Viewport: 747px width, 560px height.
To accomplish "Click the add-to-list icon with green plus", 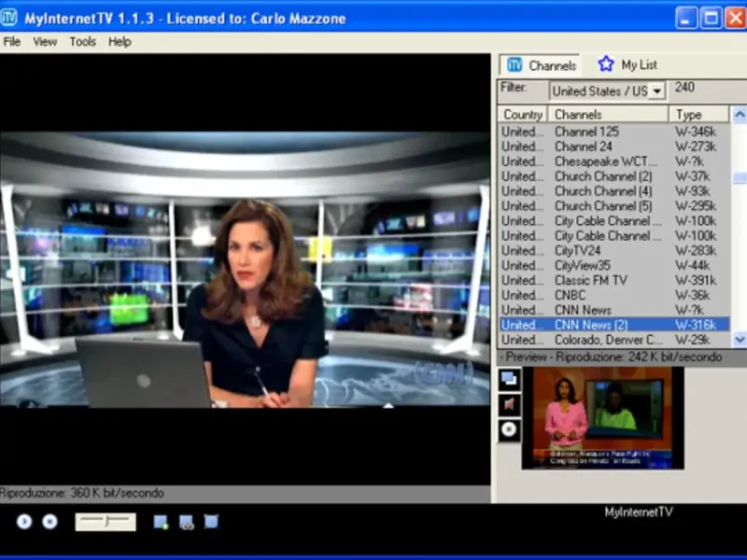I will (x=161, y=522).
